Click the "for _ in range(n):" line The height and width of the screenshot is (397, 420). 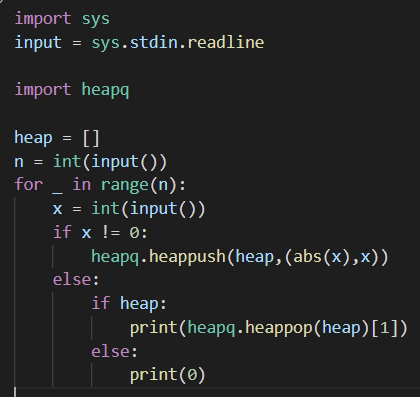point(100,185)
